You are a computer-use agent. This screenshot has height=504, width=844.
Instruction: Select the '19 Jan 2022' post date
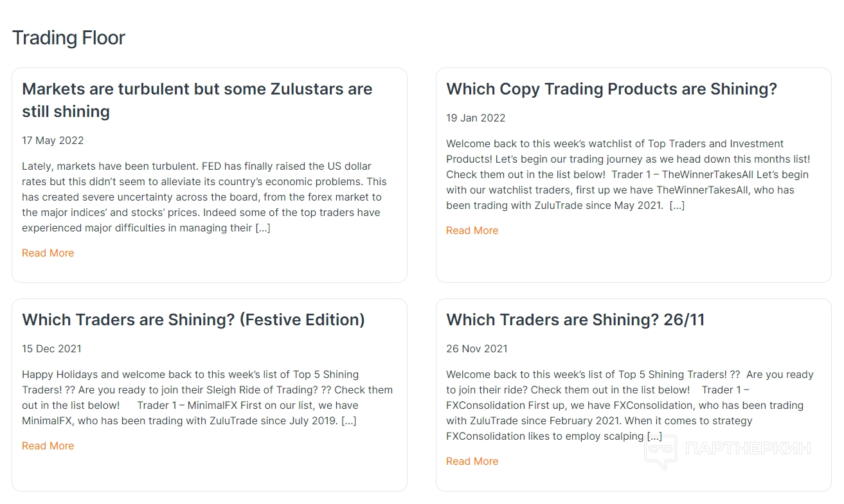point(476,118)
